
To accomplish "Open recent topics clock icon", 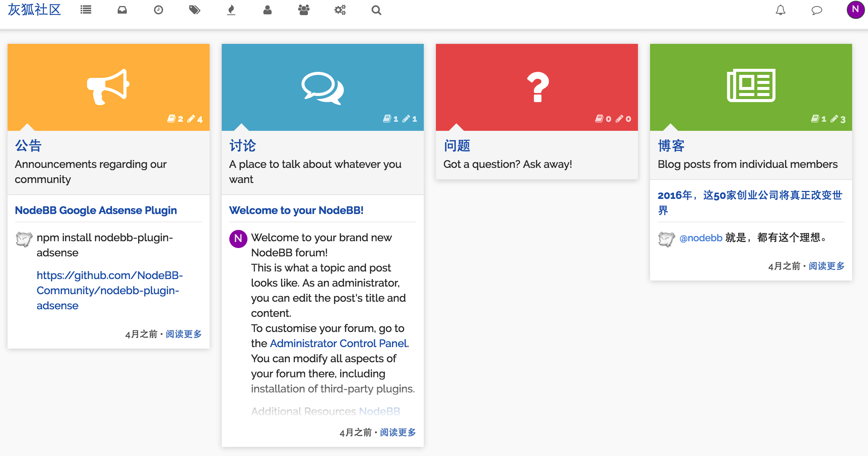I will 158,10.
